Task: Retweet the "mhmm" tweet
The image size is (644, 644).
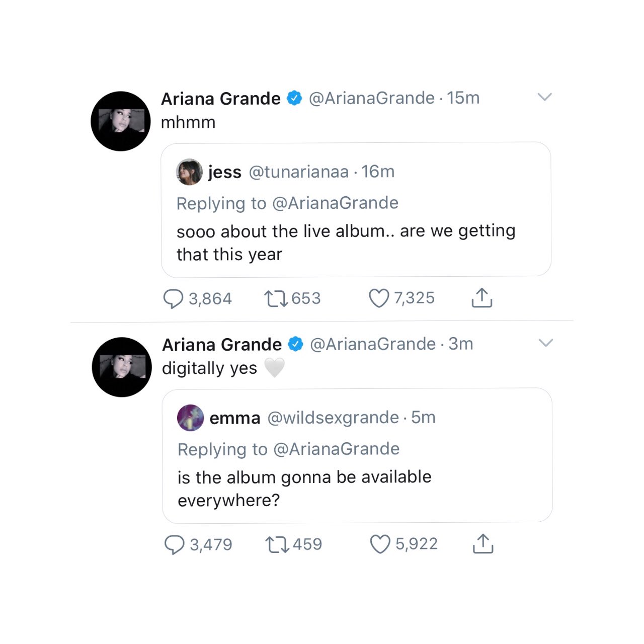Action: point(276,299)
